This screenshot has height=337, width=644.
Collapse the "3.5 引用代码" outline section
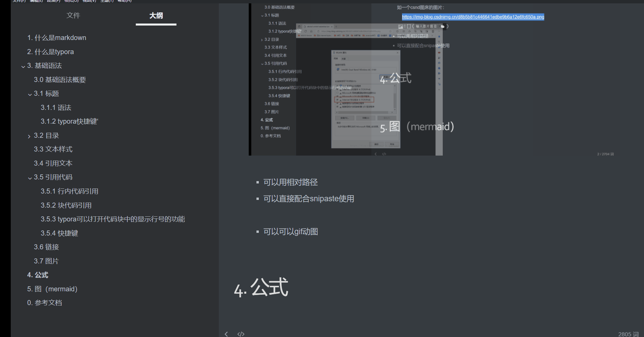(x=30, y=178)
